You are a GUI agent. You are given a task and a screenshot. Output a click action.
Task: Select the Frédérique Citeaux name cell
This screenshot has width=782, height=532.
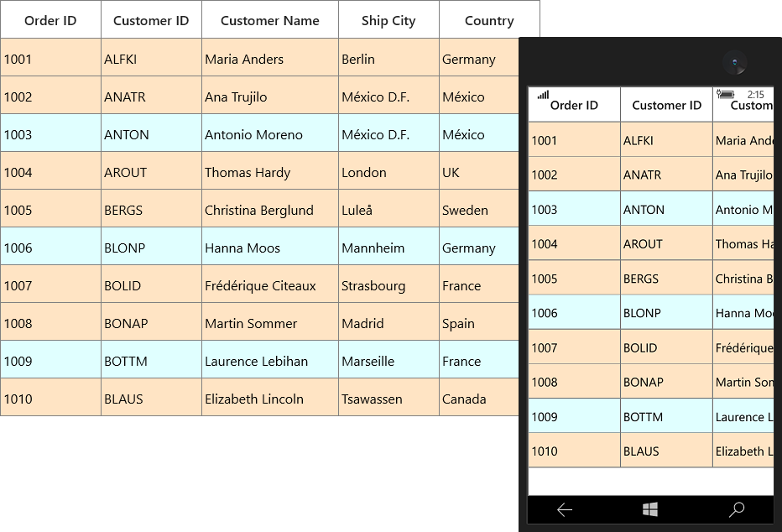click(x=270, y=285)
